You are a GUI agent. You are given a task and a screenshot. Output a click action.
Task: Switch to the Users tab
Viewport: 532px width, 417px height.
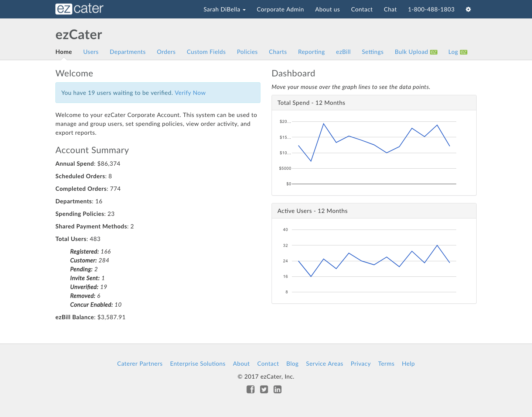point(91,52)
